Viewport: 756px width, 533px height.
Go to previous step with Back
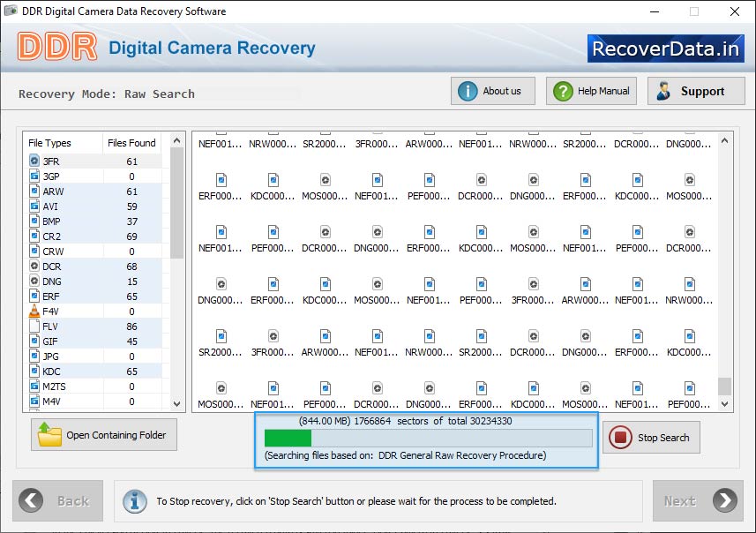click(x=58, y=500)
